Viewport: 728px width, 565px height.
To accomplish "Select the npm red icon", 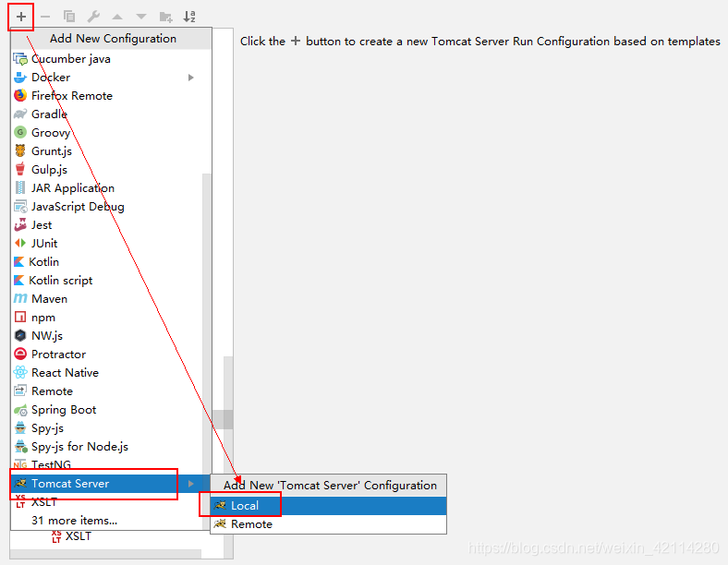I will [20, 318].
